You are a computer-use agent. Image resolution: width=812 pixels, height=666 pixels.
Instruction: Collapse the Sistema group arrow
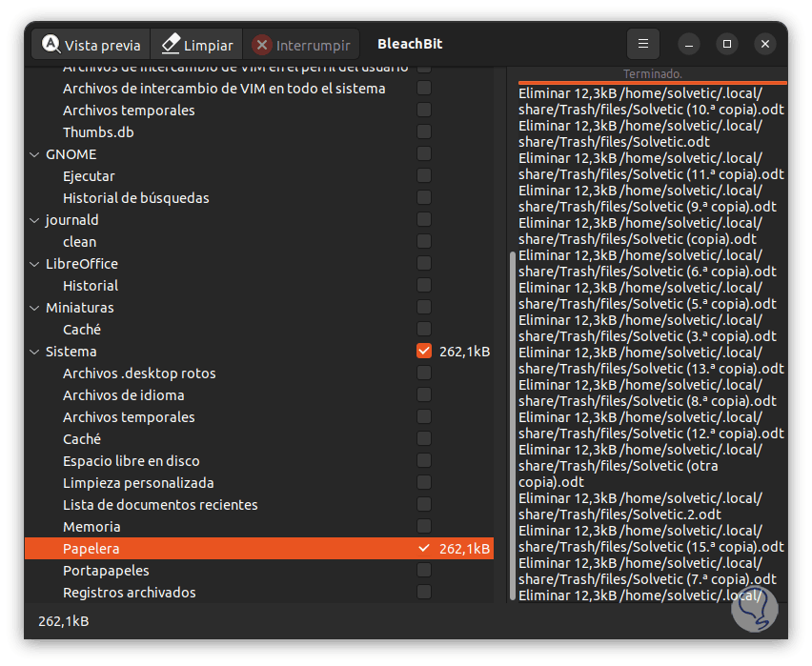[x=34, y=352]
